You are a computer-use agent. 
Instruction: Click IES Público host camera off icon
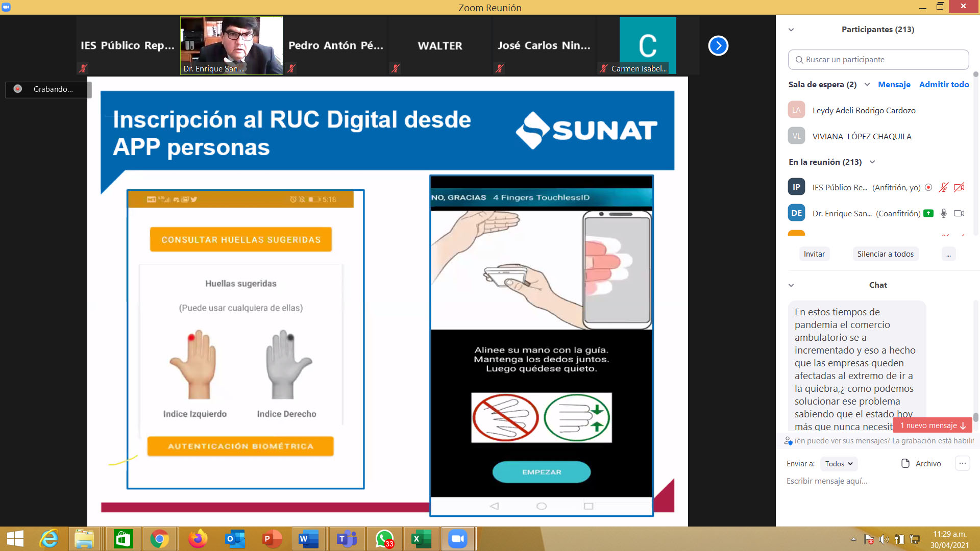click(959, 187)
